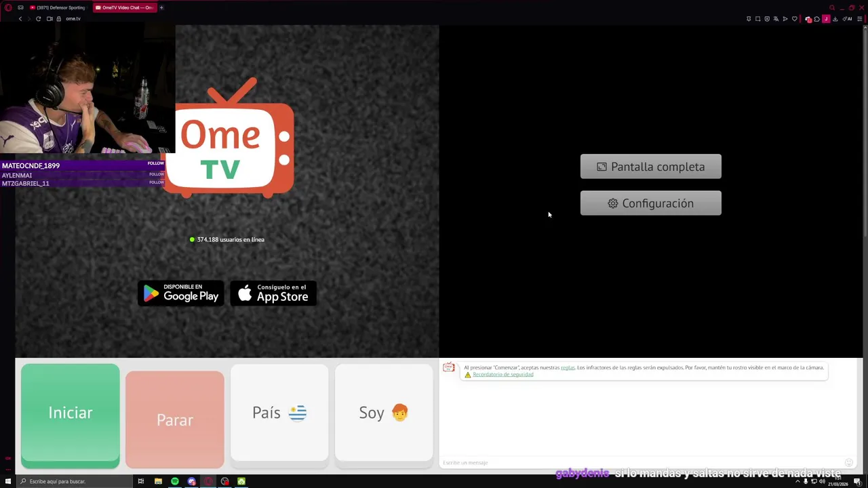Click the OmeTV logo
Screen dimensions: 868x488
[x=231, y=138]
